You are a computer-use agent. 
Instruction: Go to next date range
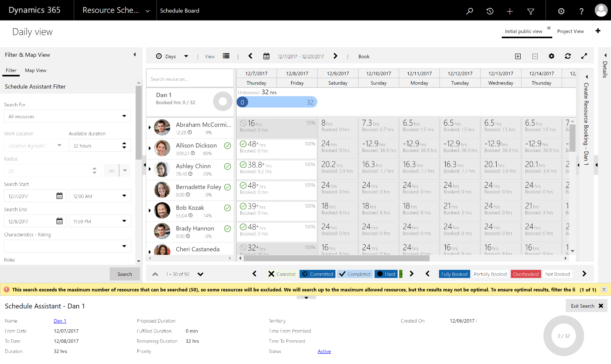[335, 56]
